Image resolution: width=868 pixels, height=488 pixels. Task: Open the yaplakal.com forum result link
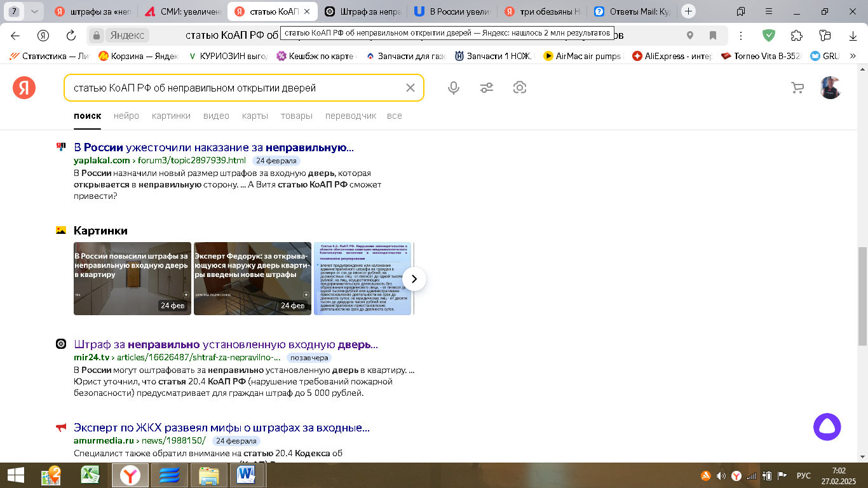tap(214, 147)
